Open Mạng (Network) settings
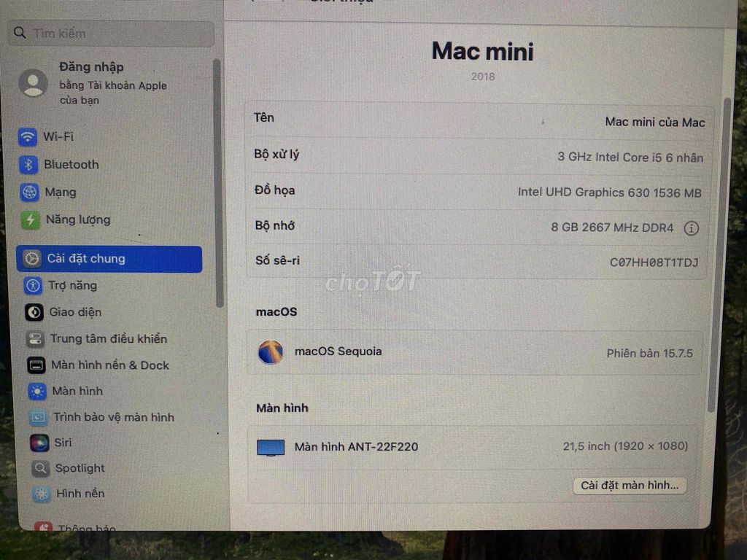This screenshot has width=747, height=560. [x=59, y=192]
